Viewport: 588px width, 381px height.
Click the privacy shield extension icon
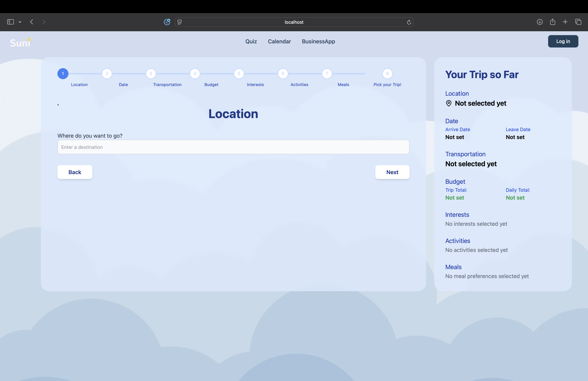coord(167,22)
